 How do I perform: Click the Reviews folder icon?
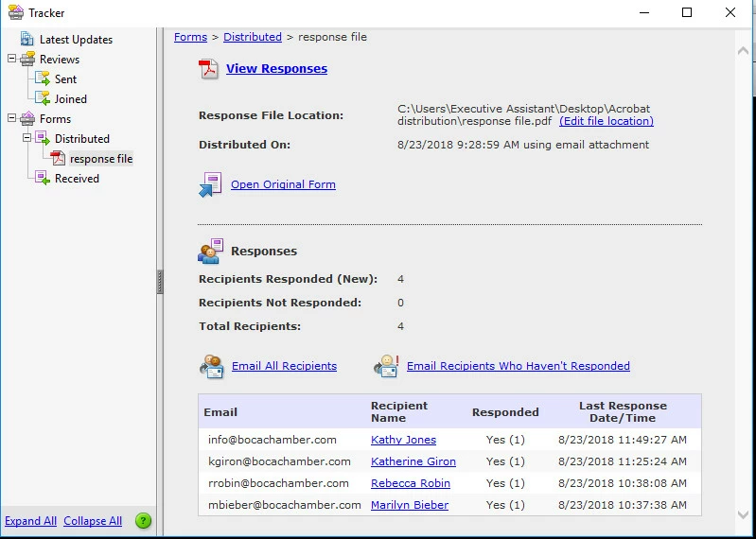coord(27,59)
